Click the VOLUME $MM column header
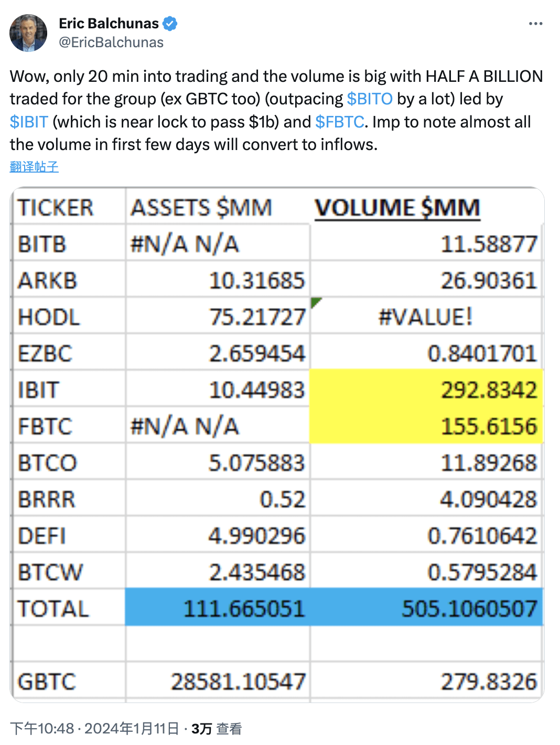Viewport: 560px width, 745px height. pos(399,207)
